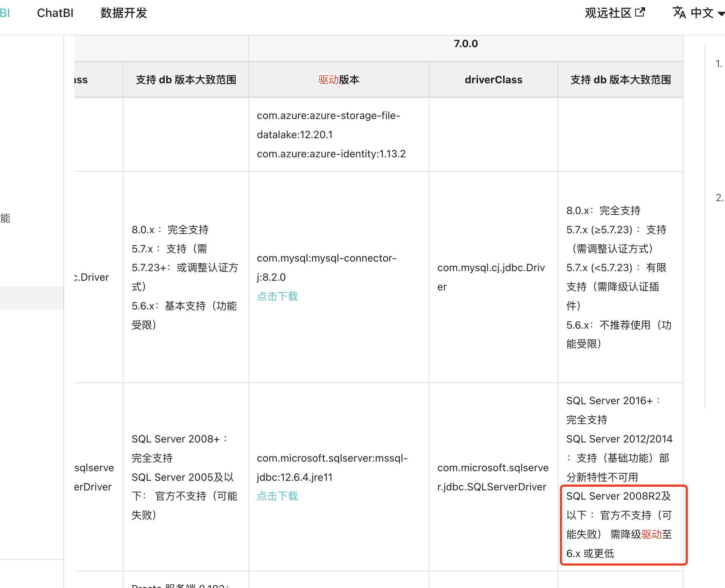725x588 pixels.
Task: Switch to the 数据开发 navigation tab
Action: (x=124, y=13)
